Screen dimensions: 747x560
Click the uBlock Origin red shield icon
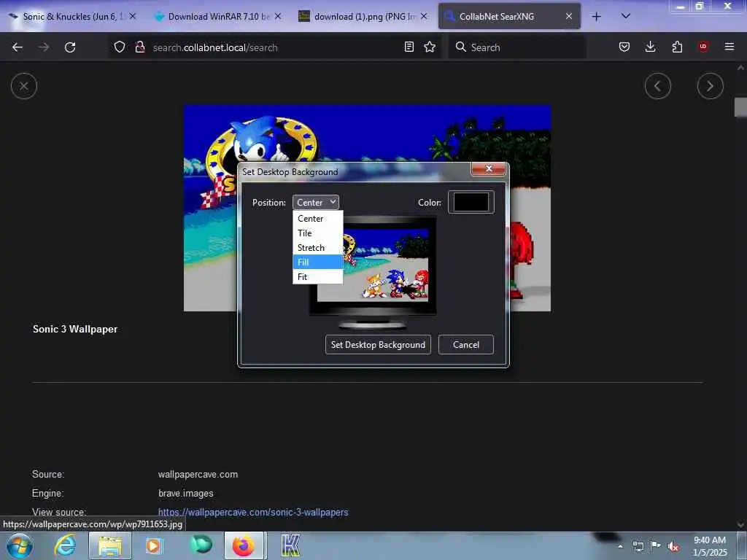[x=703, y=47]
